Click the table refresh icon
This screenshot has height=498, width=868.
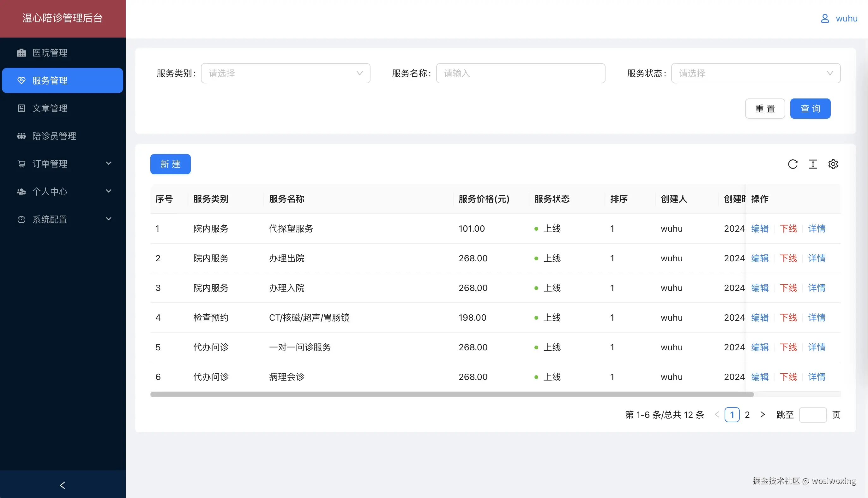[x=793, y=164]
